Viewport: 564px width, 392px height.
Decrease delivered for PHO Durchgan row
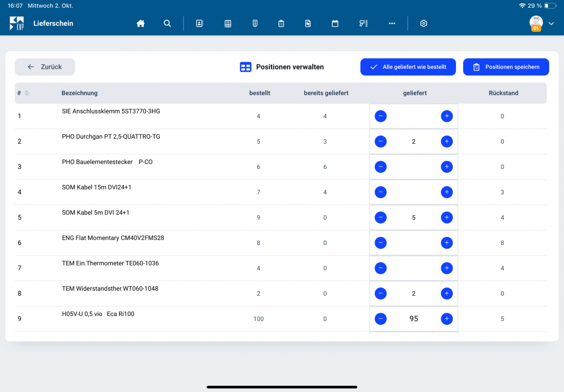pos(381,141)
